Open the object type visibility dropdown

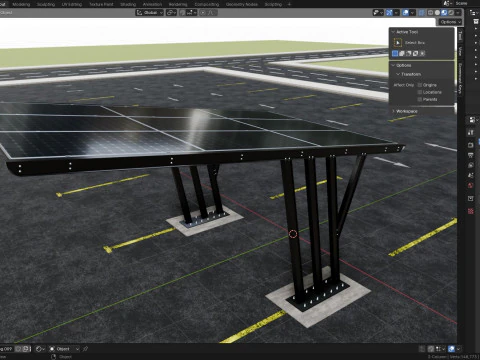click(x=378, y=13)
